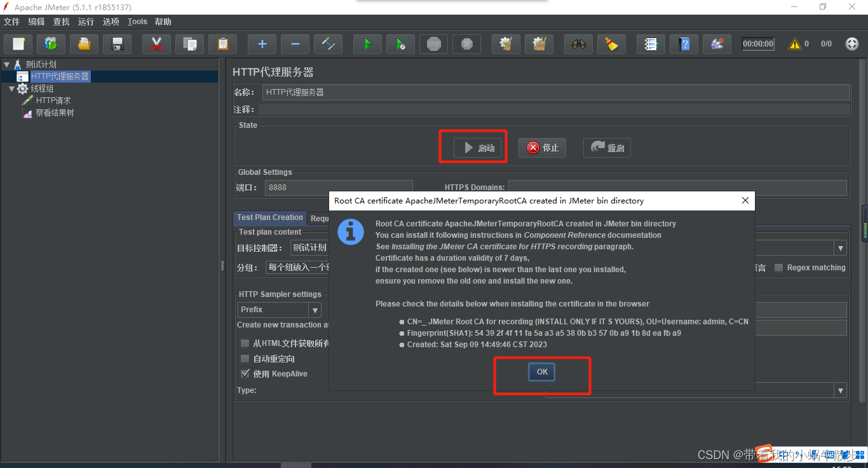Select HTTP代理服务器 tree node
Image resolution: width=868 pixels, height=468 pixels.
point(60,76)
